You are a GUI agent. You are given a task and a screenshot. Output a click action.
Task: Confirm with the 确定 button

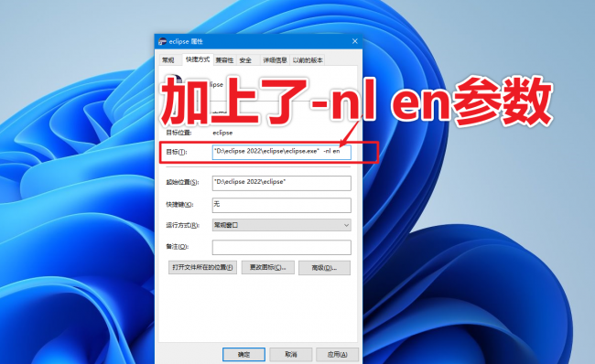[243, 355]
